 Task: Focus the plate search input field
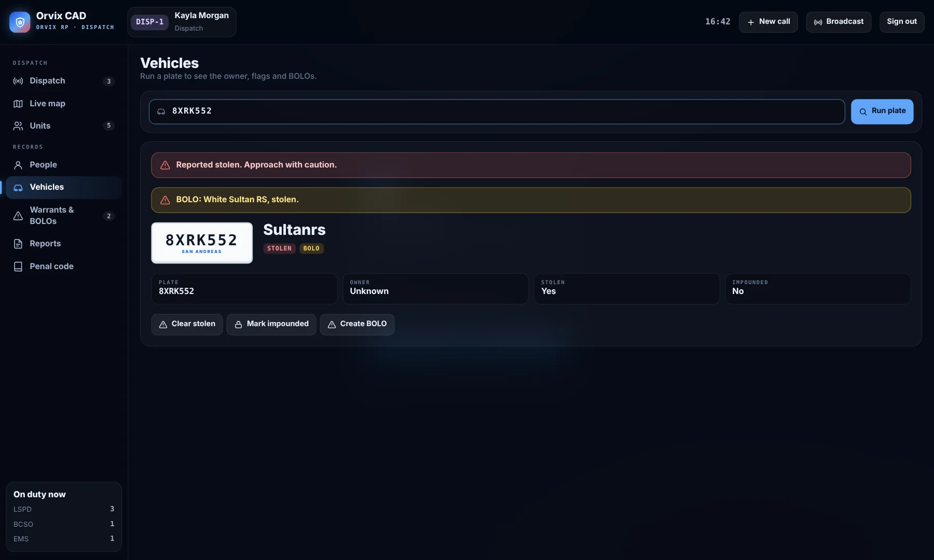coord(497,111)
